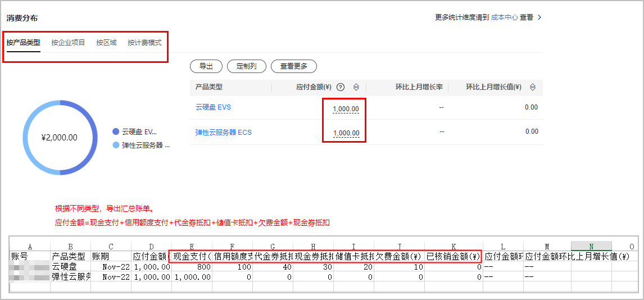Screen dimensions: 644x300
Task: Click the 现金支付 cell showing 800
Action: 192,267
